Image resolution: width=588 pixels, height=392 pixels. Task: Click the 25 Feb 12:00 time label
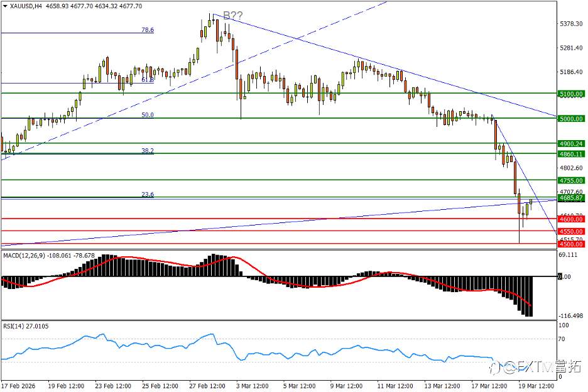[160, 386]
